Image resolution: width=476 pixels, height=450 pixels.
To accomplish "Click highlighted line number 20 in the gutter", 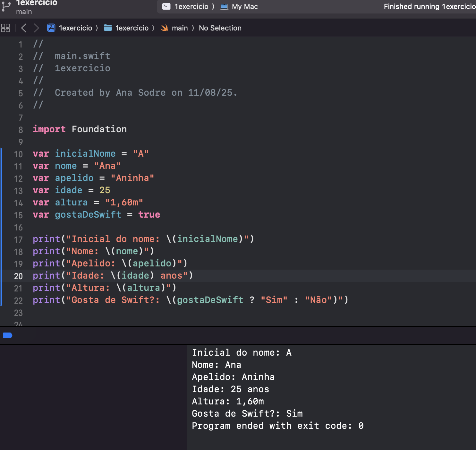I will pos(18,276).
